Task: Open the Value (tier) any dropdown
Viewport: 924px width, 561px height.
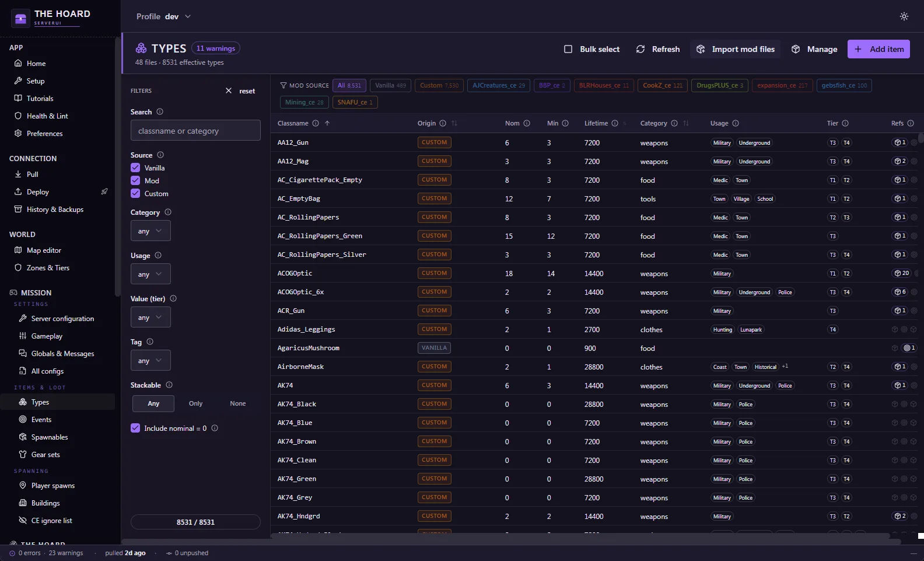Action: pos(150,317)
